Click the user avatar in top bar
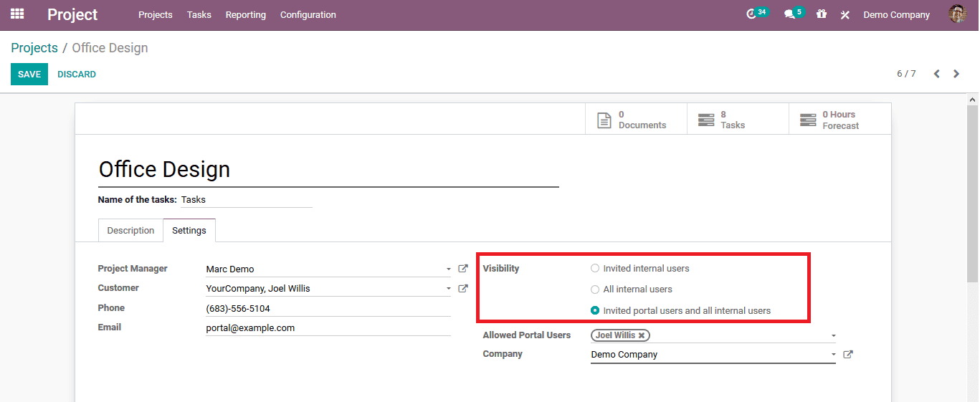980x402 pixels. click(957, 14)
